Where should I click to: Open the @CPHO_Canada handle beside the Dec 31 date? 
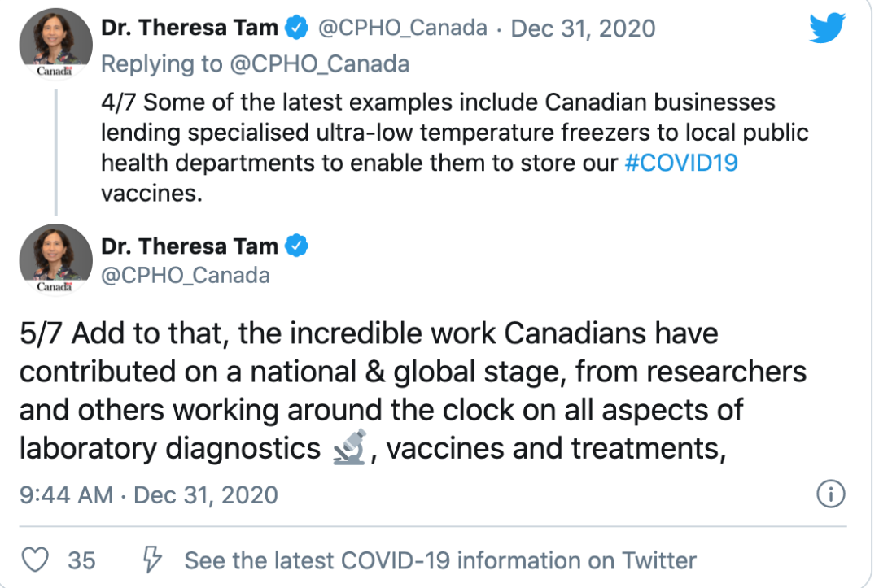pos(403,28)
